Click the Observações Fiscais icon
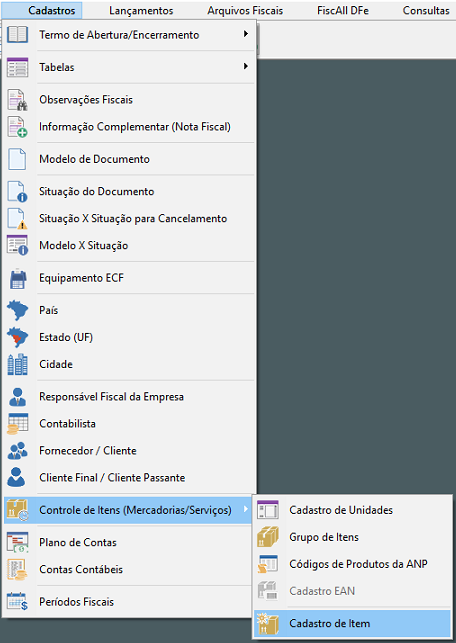The image size is (456, 643). coord(17,100)
